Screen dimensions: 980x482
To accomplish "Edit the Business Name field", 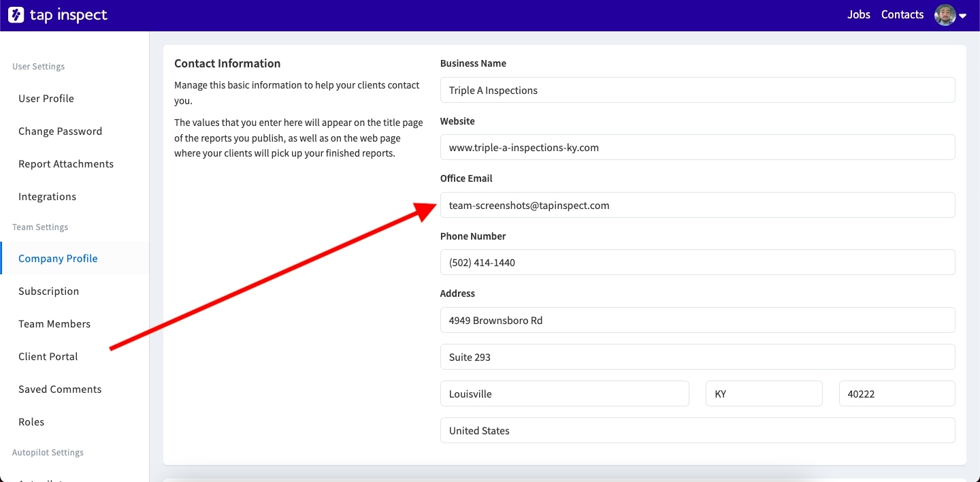I will pos(698,90).
